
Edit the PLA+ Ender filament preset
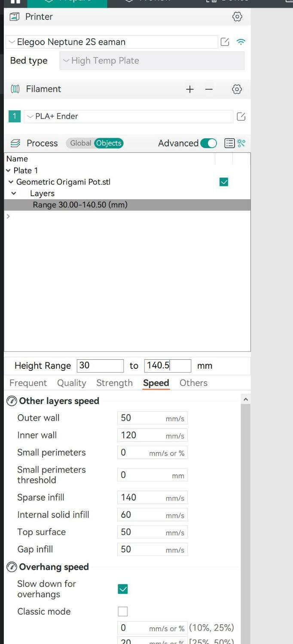pyautogui.click(x=241, y=116)
